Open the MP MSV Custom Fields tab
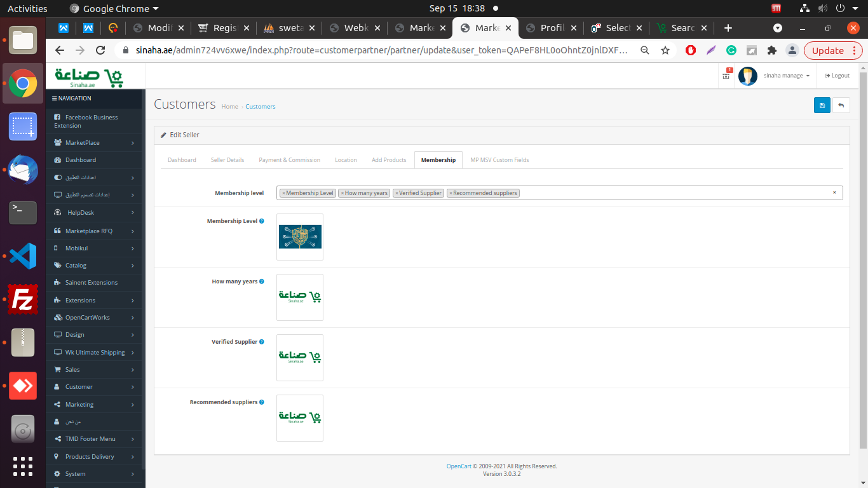 (499, 160)
